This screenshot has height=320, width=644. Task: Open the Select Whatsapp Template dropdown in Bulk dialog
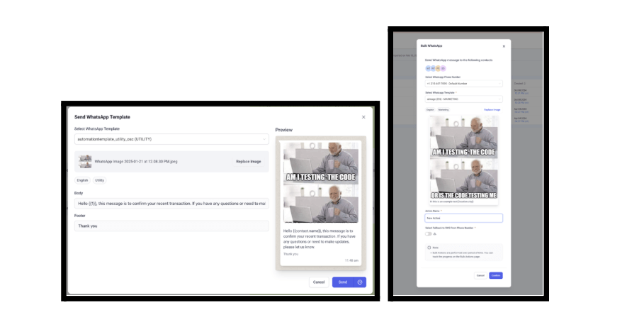464,99
